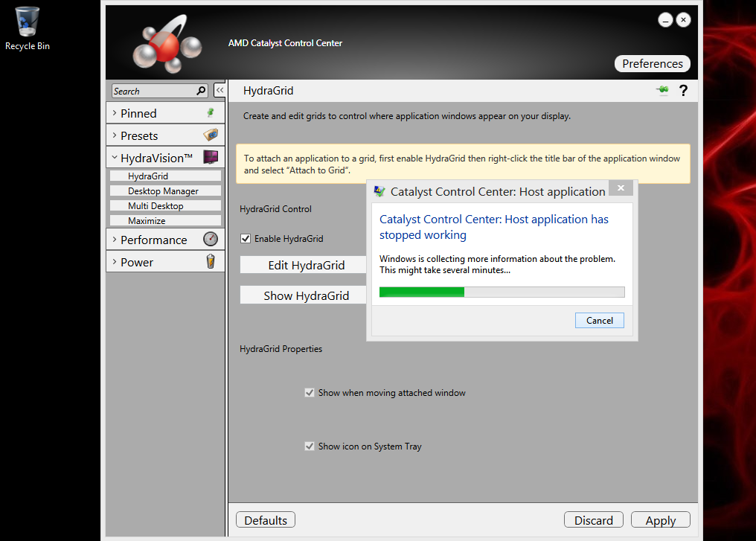The height and width of the screenshot is (541, 756).
Task: Cancel the error information collection
Action: point(599,320)
